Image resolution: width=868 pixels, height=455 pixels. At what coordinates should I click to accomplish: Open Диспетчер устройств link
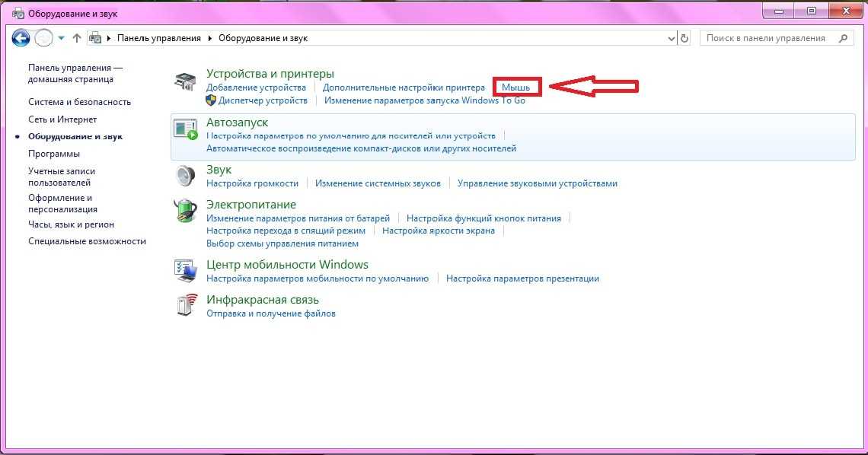coord(263,100)
